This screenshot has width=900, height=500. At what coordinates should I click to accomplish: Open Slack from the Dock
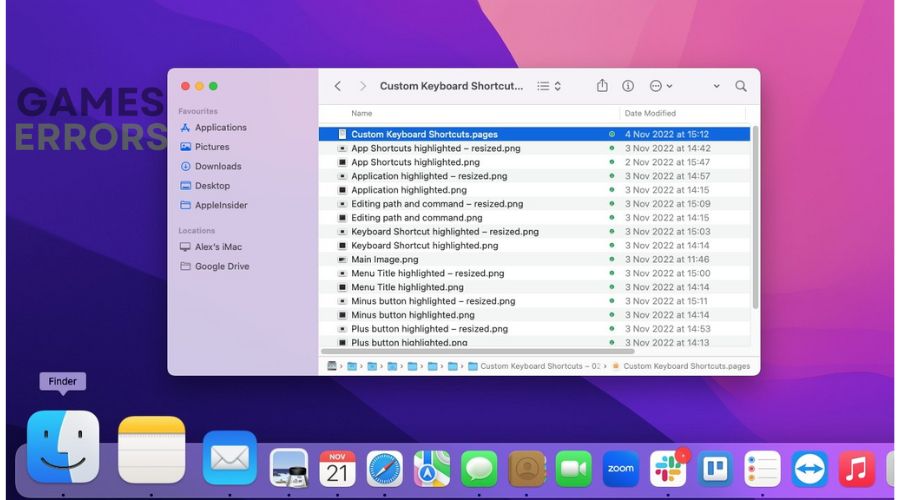click(x=668, y=468)
